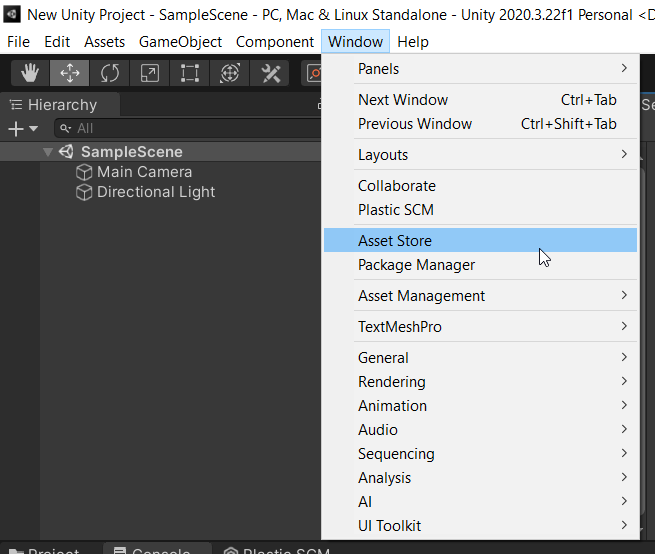Click the plus icon to create object
The width and height of the screenshot is (655, 554).
pos(16,129)
